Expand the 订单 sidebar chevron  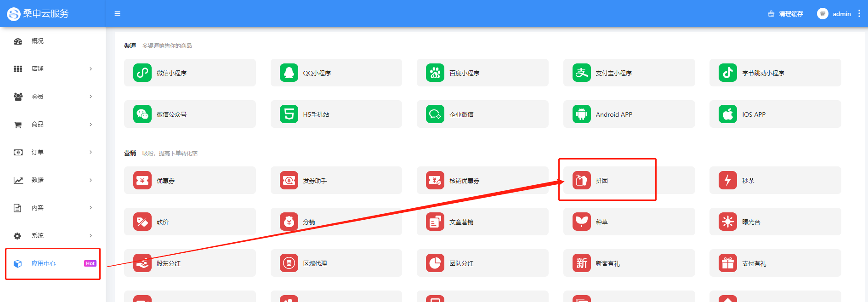point(91,152)
